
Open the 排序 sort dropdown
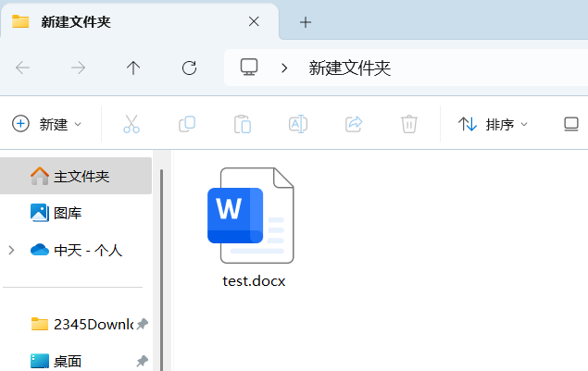[493, 124]
